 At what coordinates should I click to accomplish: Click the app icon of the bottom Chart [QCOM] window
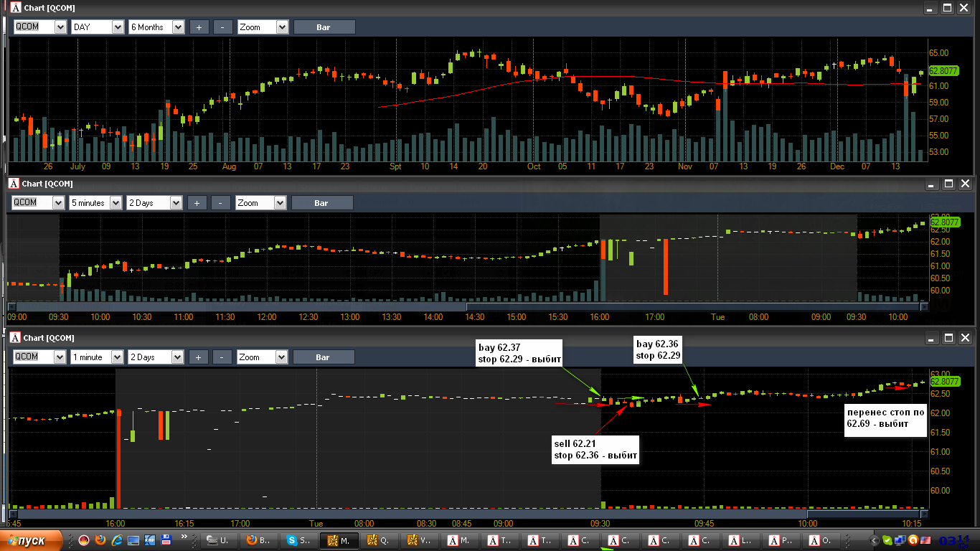[x=14, y=338]
